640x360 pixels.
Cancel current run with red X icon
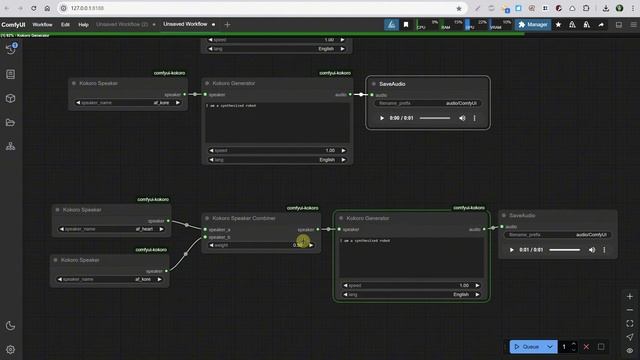tap(586, 347)
